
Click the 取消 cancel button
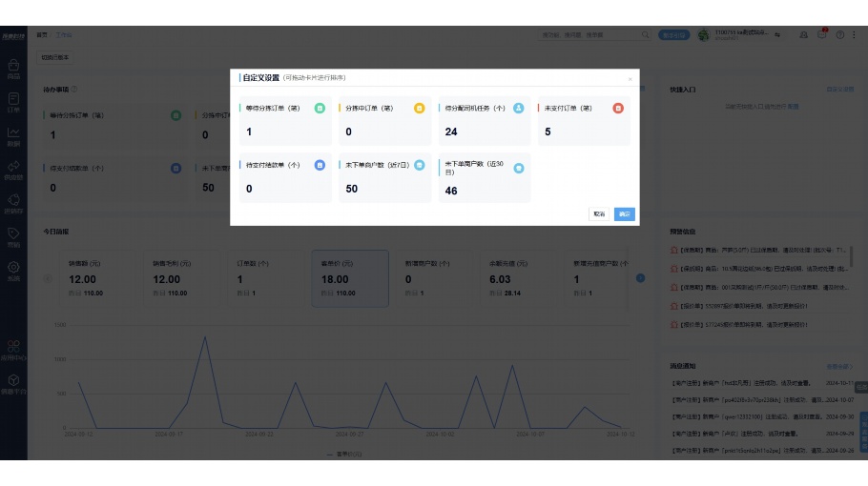(599, 214)
